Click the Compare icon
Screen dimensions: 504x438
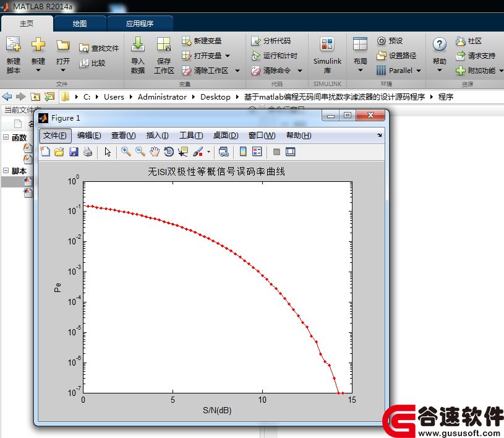click(83, 63)
